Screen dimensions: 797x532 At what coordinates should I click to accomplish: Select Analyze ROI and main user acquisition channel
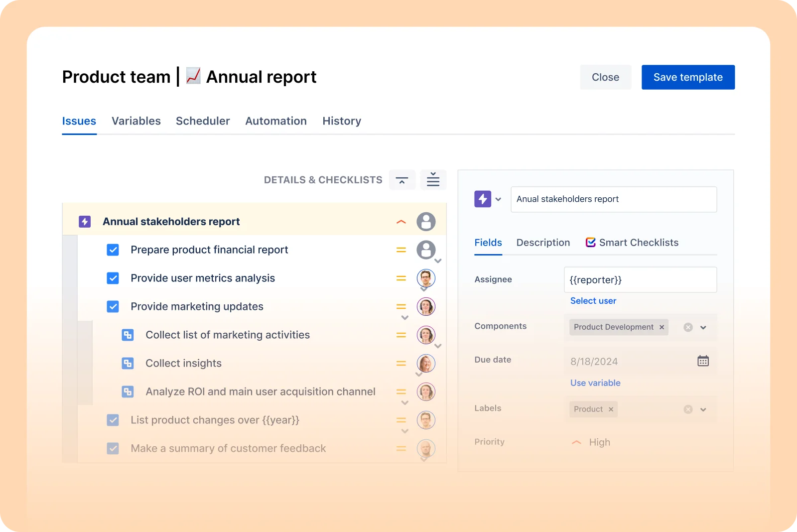point(261,392)
